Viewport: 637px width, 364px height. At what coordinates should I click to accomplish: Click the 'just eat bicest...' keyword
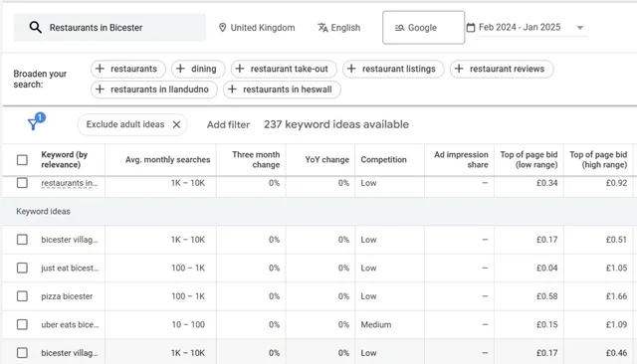70,268
